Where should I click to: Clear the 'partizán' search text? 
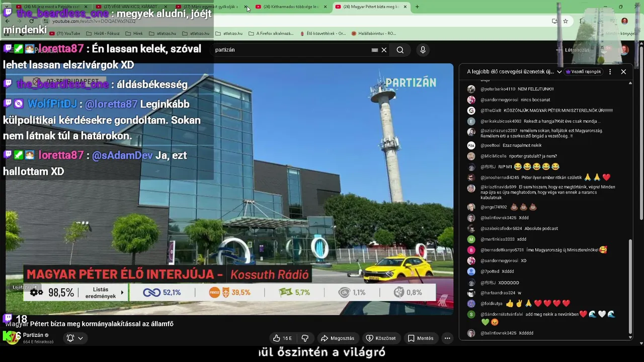tap(384, 50)
